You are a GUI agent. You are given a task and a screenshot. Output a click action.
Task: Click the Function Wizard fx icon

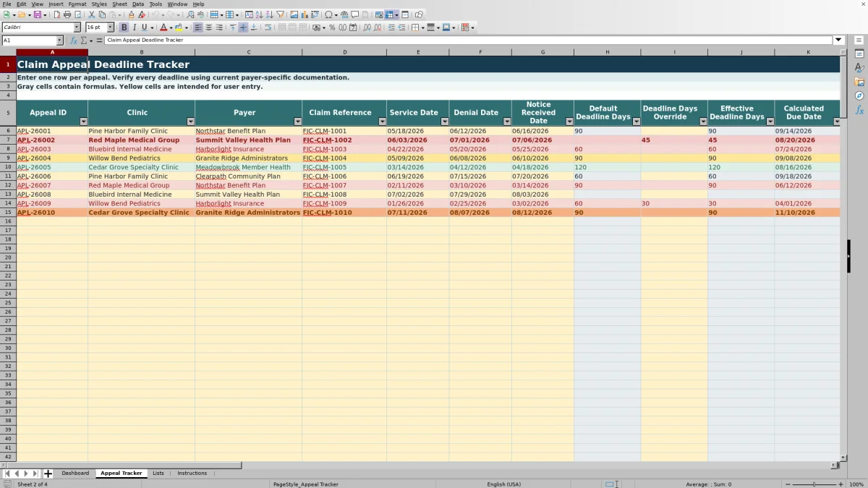point(73,40)
